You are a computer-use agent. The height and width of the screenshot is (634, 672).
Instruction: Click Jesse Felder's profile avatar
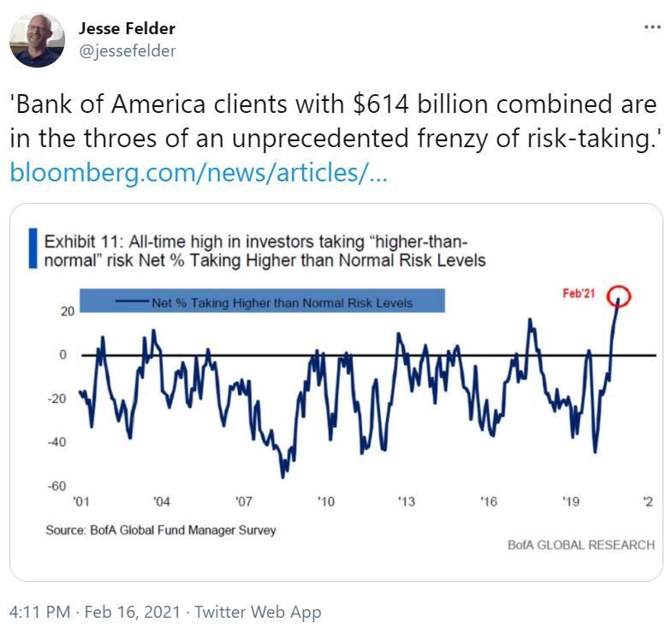coord(37,39)
